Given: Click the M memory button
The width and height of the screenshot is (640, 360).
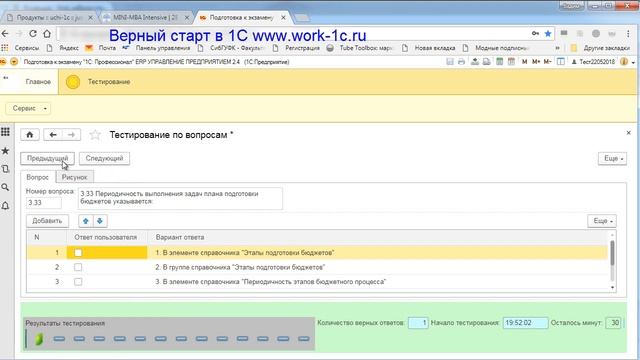Looking at the screenshot, I should (x=524, y=62).
